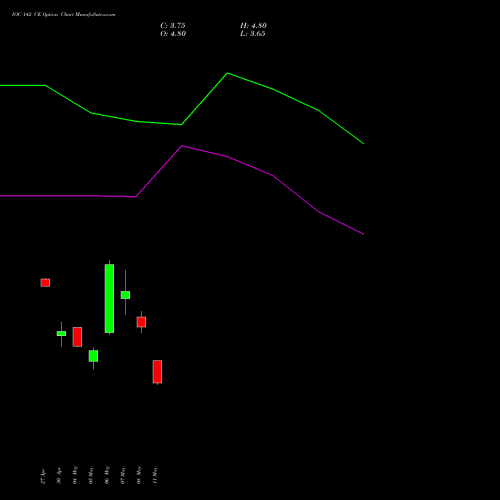Select the 05 May date label
Image resolution: width=500 pixels, height=500 pixels.
91,476
